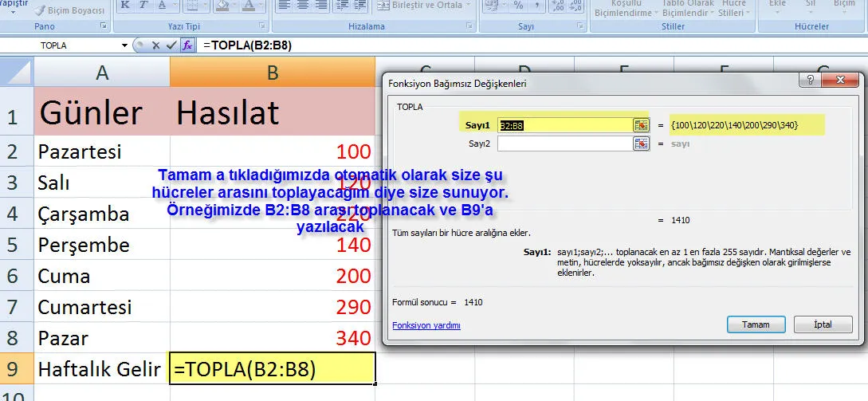
Task: Click the dialog help question mark icon
Action: point(810,81)
